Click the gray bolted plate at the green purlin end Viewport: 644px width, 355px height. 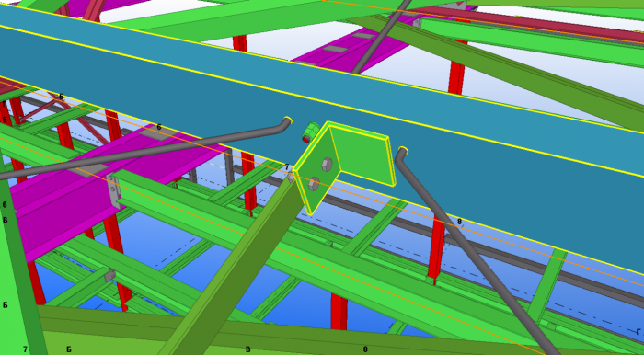112,191
